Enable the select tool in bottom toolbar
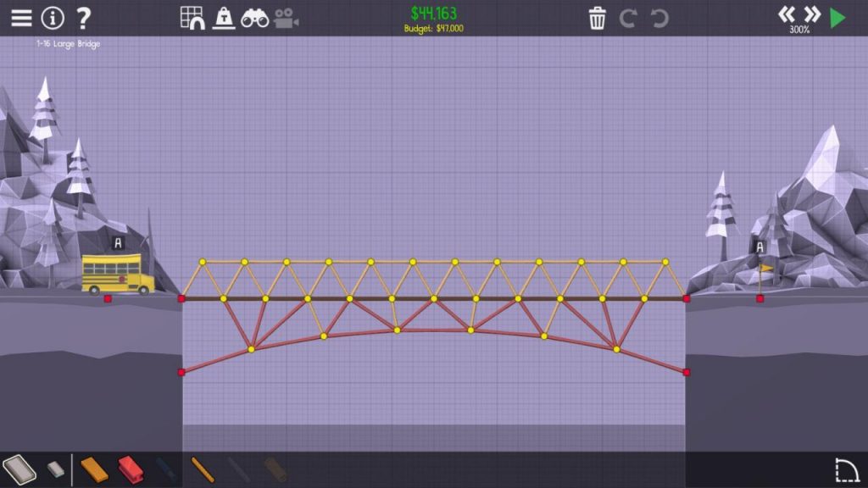868x488 pixels. point(21,470)
